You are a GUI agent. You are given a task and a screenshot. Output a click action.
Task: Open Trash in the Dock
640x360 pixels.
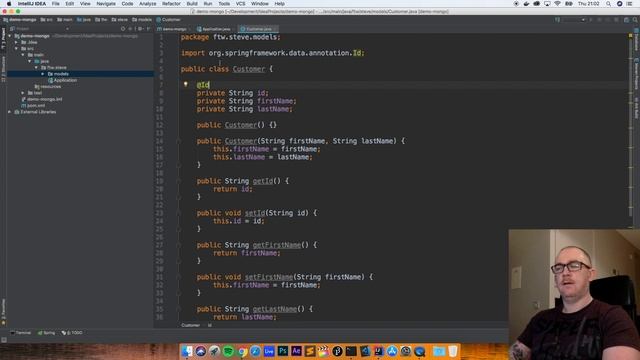click(453, 351)
